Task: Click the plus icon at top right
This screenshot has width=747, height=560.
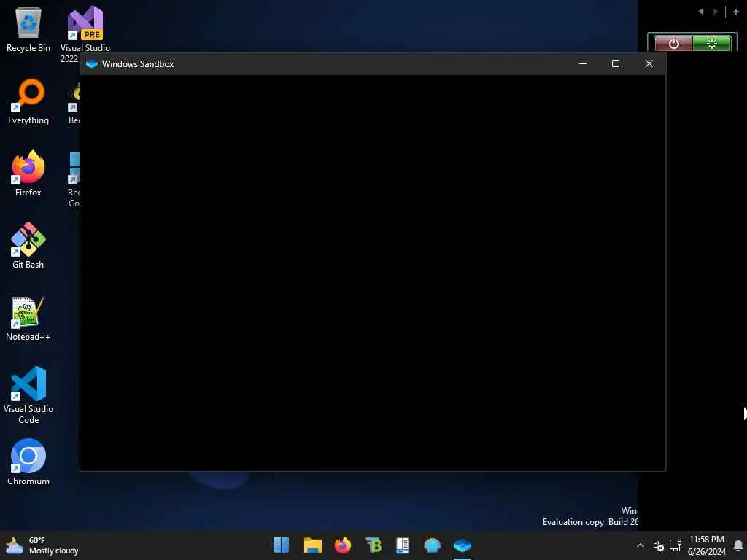Action: pyautogui.click(x=735, y=12)
